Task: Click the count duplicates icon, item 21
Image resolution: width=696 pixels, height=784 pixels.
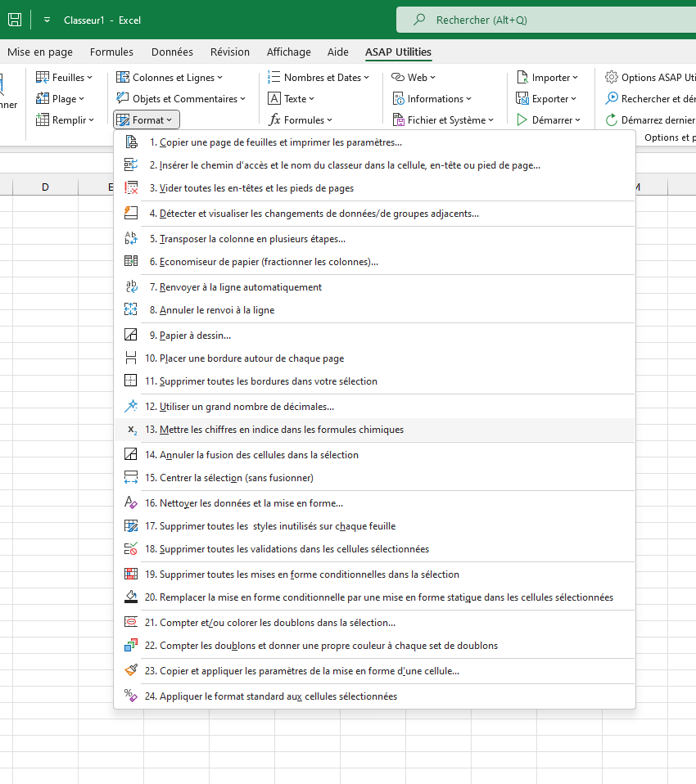Action: coord(131,622)
